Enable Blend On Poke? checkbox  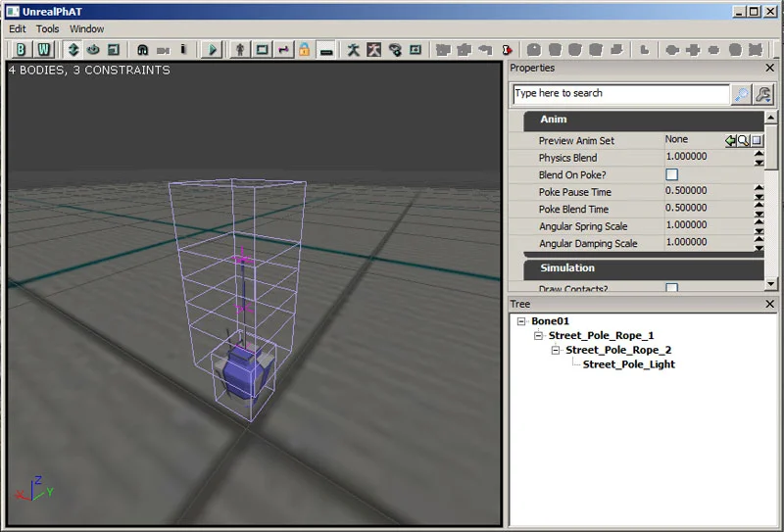tap(671, 174)
